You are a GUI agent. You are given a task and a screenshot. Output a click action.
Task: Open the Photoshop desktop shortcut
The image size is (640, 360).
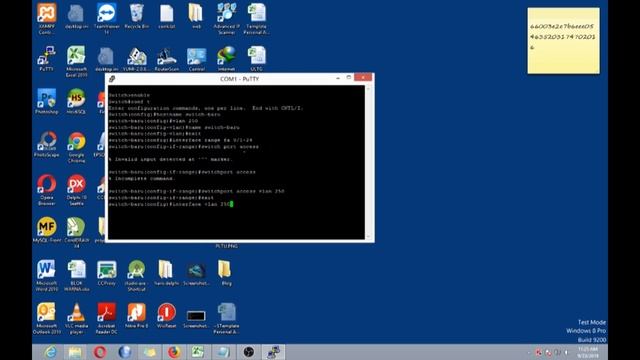click(47, 101)
